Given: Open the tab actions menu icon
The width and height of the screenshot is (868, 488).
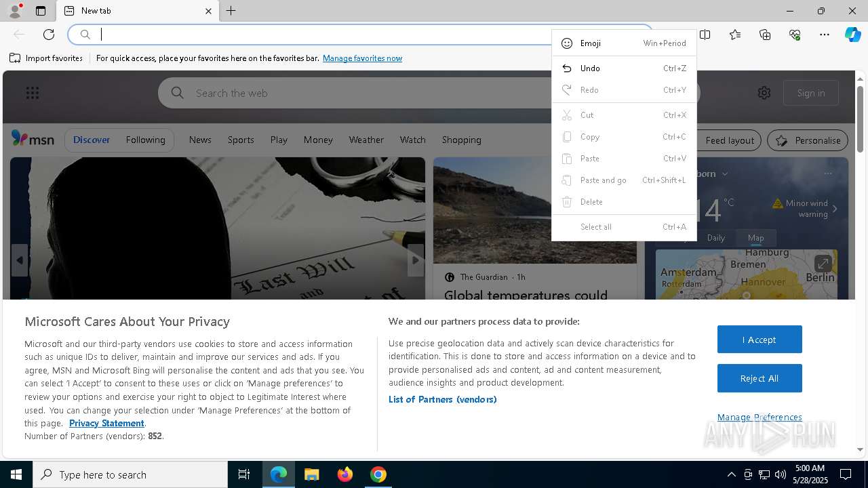Looking at the screenshot, I should tap(41, 11).
